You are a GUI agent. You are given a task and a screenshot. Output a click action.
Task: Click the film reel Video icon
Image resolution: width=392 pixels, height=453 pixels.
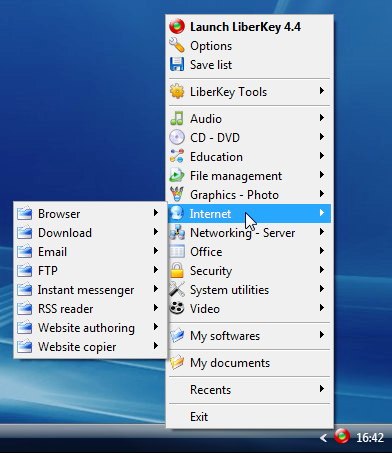click(x=177, y=308)
